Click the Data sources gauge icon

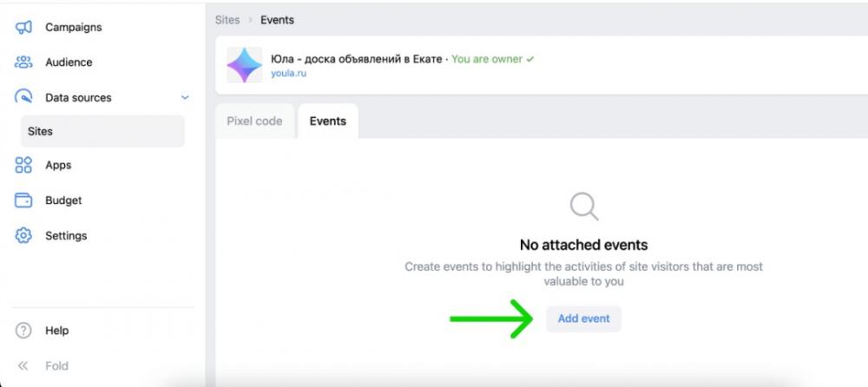click(x=23, y=97)
